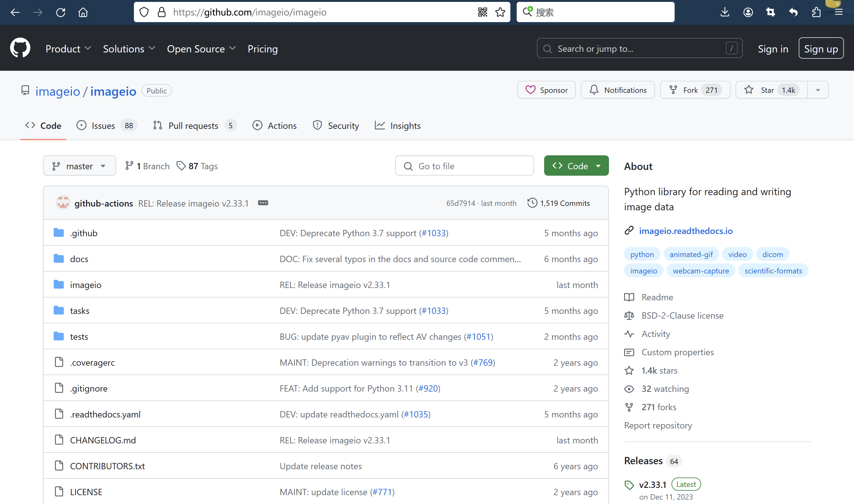Open Pull requests tab
The image size is (854, 504).
(x=195, y=126)
